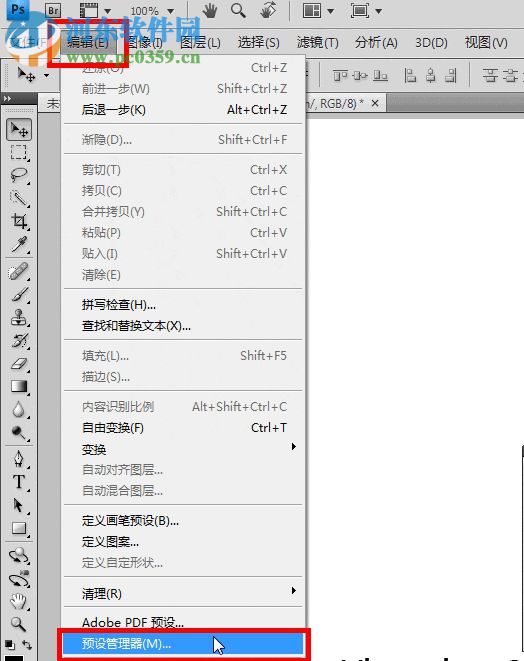Click align top edges icon

(340, 76)
